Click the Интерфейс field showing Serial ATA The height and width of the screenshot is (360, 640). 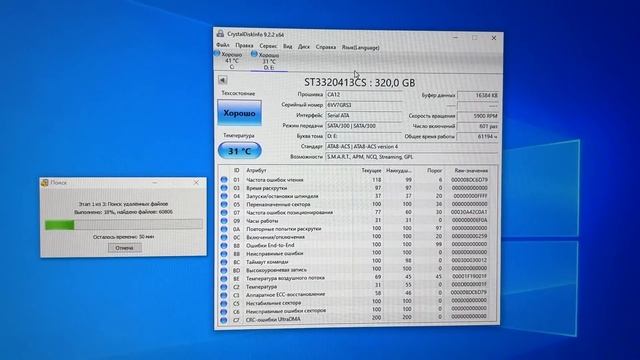point(364,116)
